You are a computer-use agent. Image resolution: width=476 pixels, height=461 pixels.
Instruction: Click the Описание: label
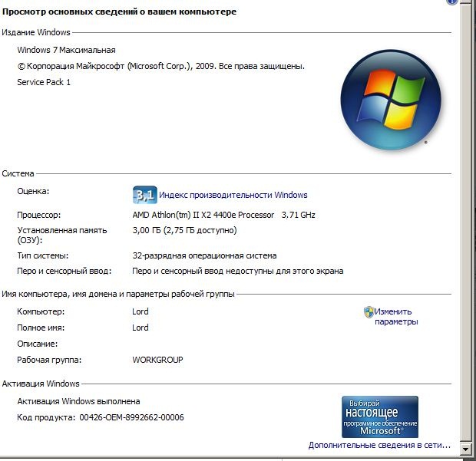[38, 344]
